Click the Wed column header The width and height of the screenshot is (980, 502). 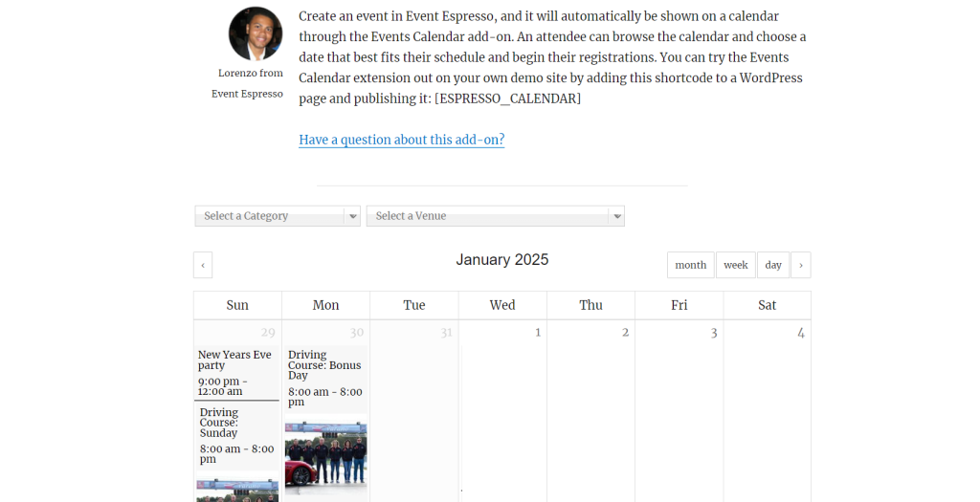(x=502, y=305)
